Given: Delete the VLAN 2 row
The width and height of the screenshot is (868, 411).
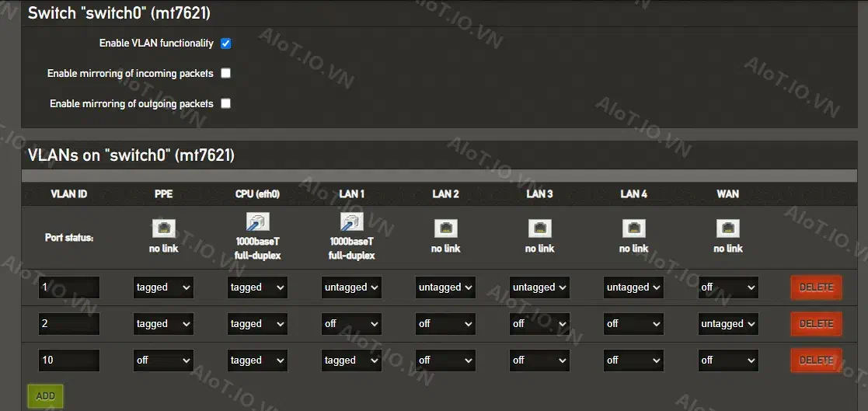Looking at the screenshot, I should pyautogui.click(x=816, y=324).
